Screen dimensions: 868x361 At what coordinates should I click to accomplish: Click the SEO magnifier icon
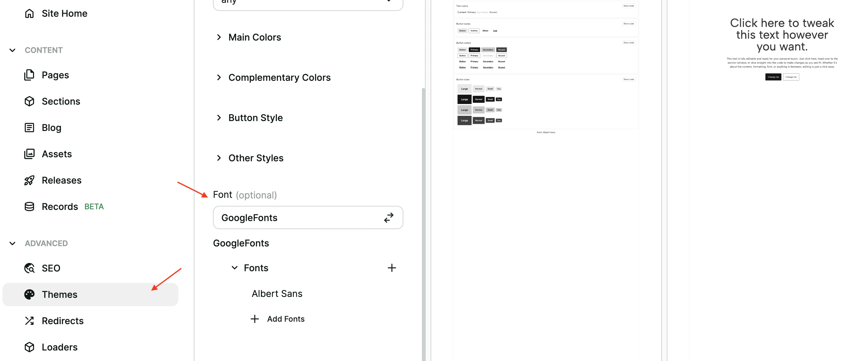tap(30, 268)
